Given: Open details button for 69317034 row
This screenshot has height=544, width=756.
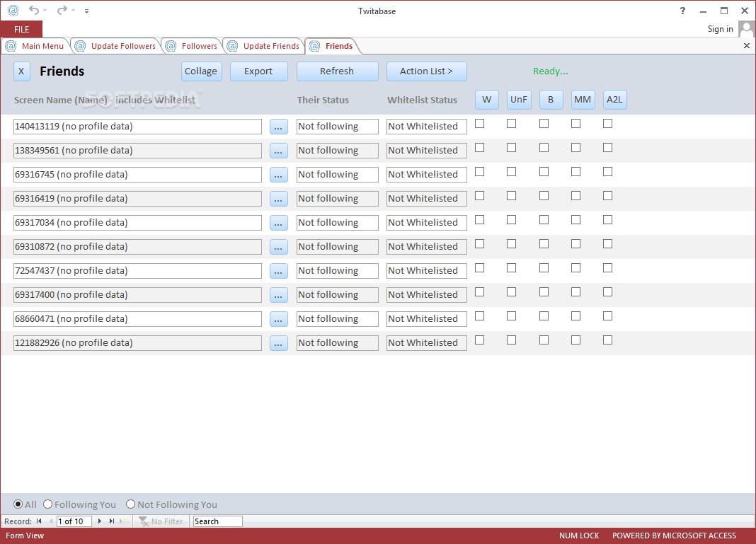Looking at the screenshot, I should [278, 223].
